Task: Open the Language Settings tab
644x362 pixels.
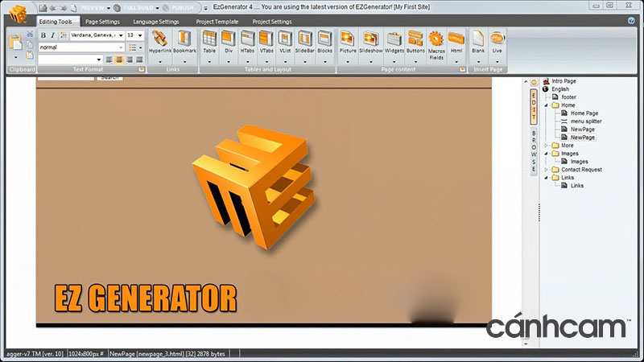Action: pyautogui.click(x=156, y=22)
